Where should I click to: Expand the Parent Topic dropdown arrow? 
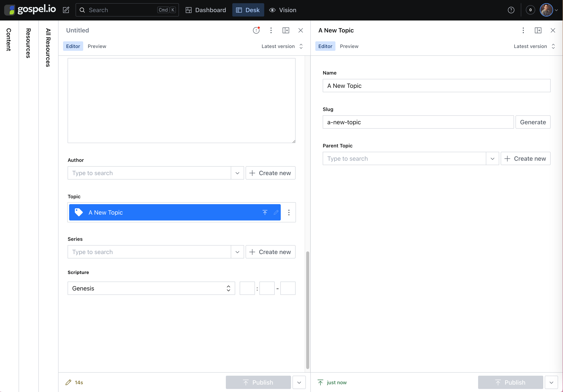(x=492, y=158)
